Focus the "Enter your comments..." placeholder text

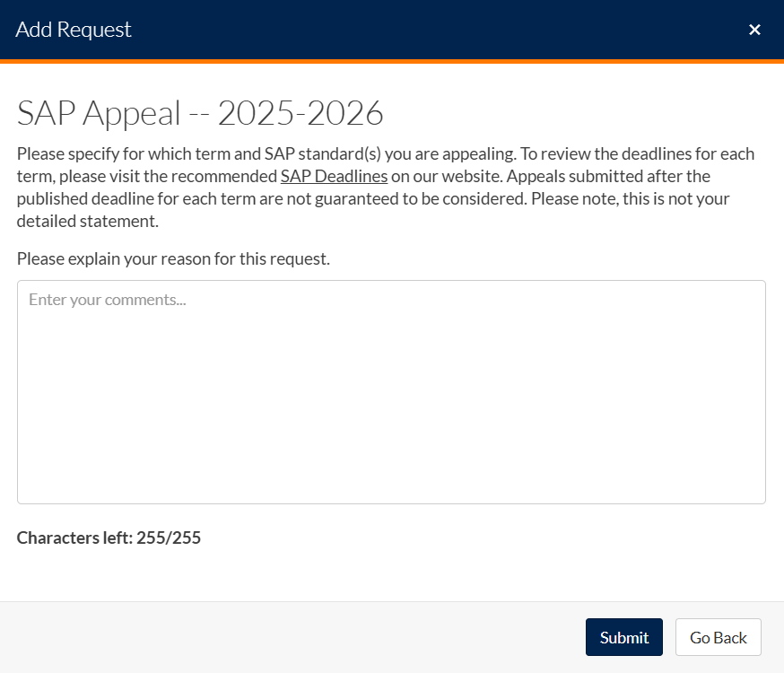pyautogui.click(x=108, y=300)
